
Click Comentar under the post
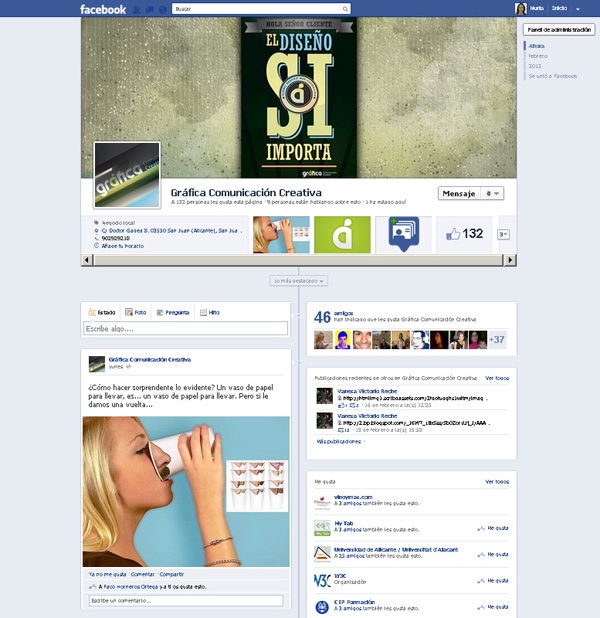(x=143, y=574)
